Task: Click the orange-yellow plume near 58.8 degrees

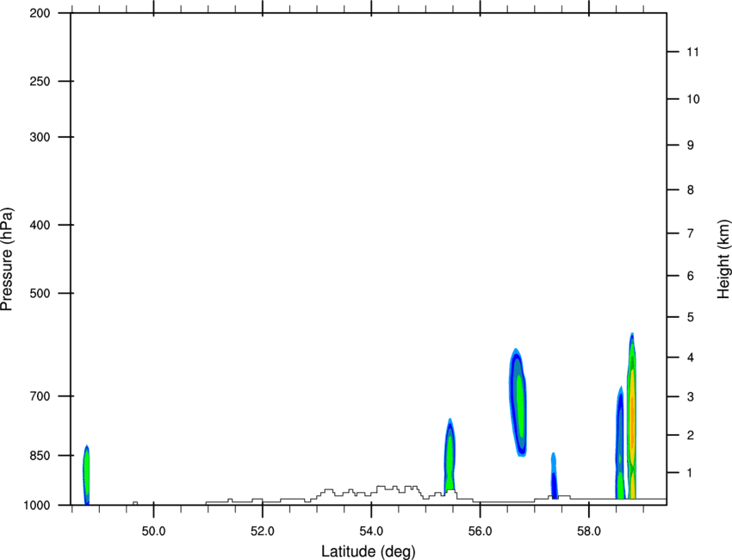Action: (x=631, y=415)
